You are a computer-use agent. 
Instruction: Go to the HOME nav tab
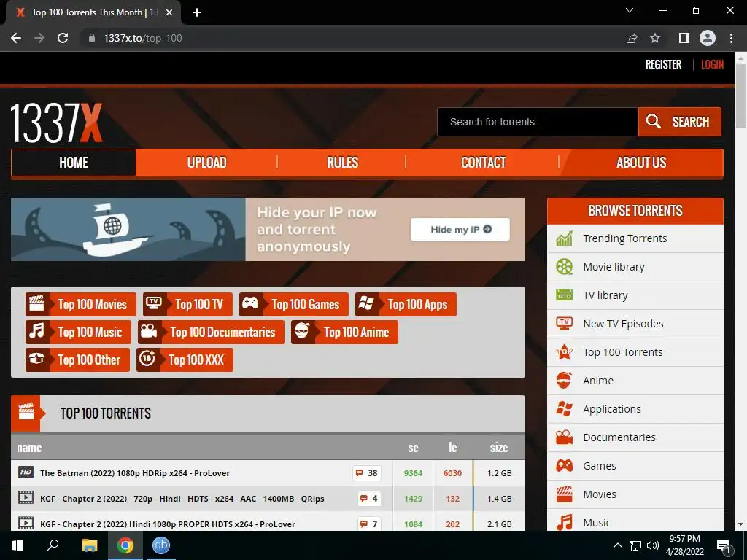click(74, 163)
